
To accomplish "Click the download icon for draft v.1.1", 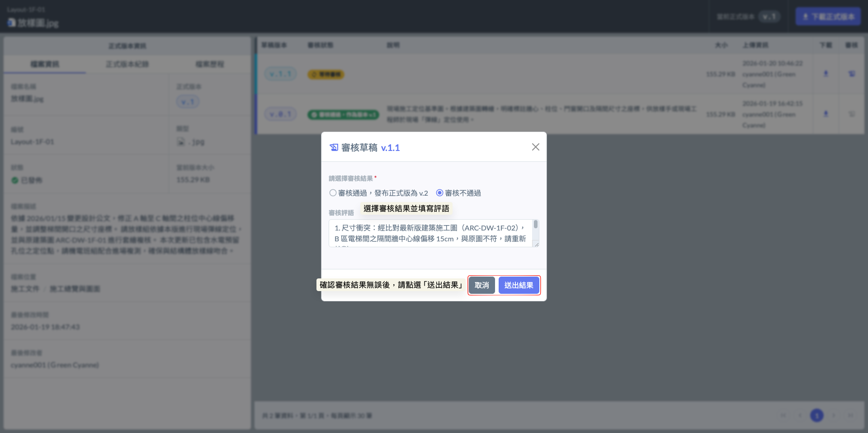I will (826, 74).
